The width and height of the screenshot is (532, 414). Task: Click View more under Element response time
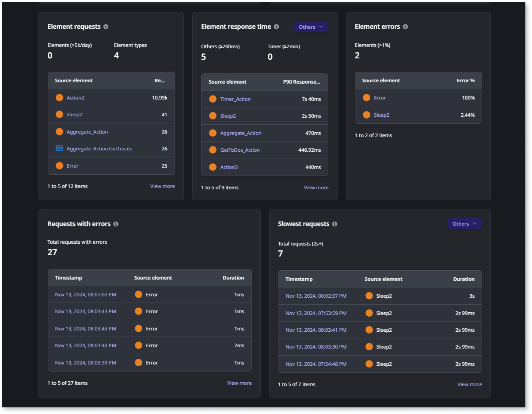[316, 188]
